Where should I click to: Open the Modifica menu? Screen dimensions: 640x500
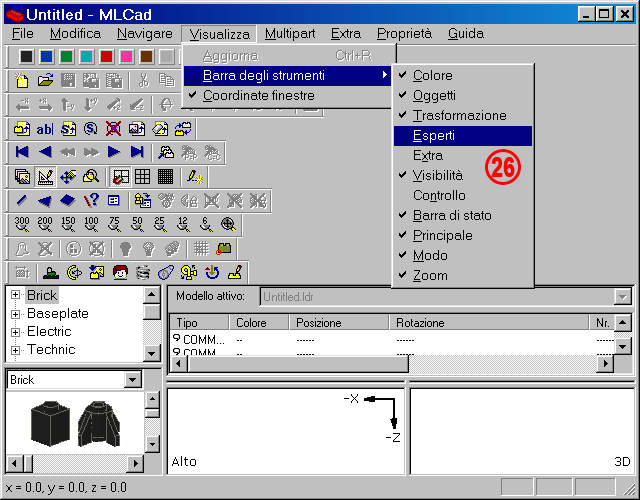click(x=76, y=33)
